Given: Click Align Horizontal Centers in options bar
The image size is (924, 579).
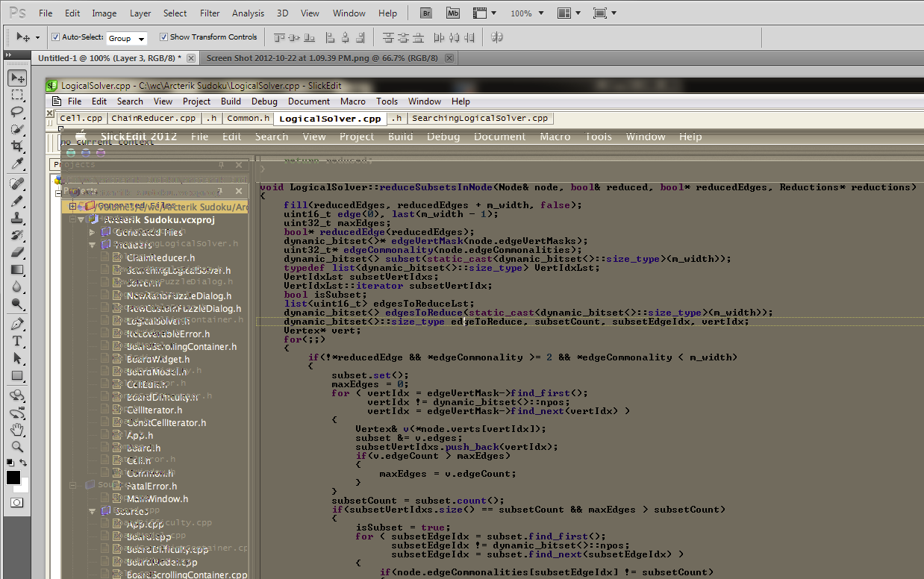Looking at the screenshot, I should (346, 37).
